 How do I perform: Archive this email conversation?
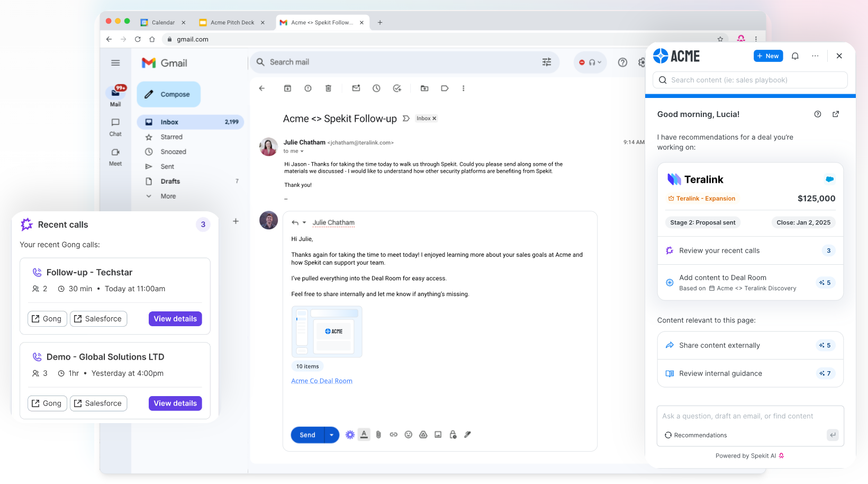[x=287, y=88]
